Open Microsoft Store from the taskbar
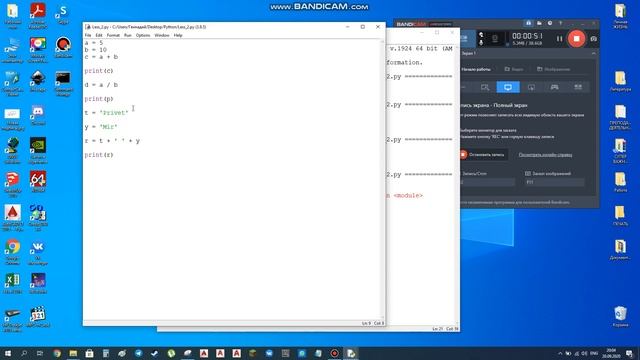 pyautogui.click(x=89, y=353)
